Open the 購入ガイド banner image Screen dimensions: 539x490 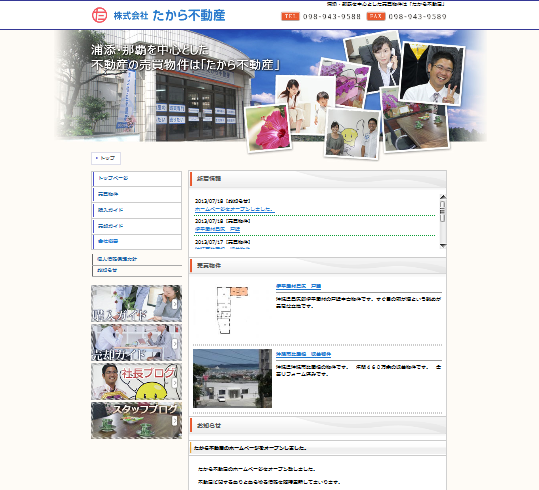(136, 303)
